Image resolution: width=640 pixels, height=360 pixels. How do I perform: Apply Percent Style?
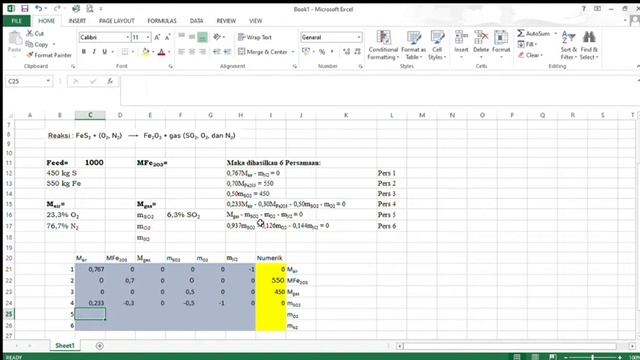pyautogui.click(x=322, y=52)
